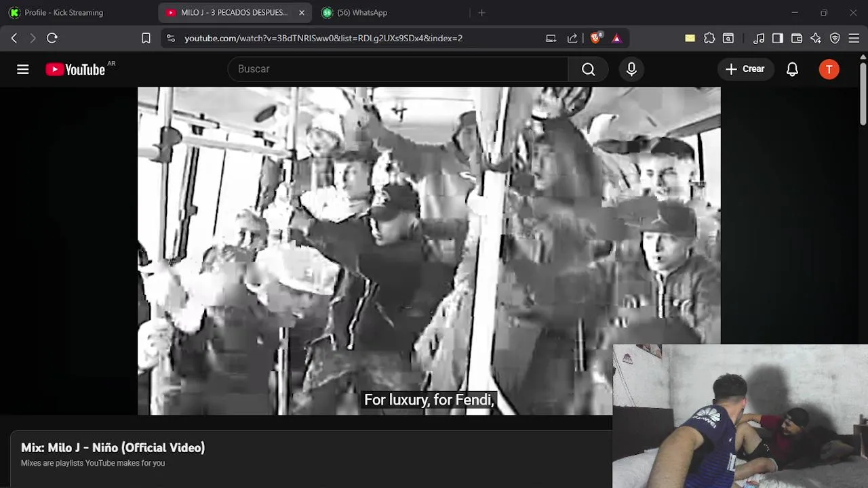
Task: Click the page's vertical scrollbar thumb
Action: pyautogui.click(x=863, y=94)
